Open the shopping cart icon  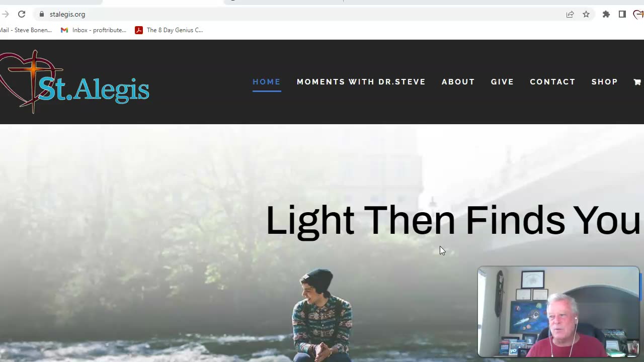coord(637,82)
